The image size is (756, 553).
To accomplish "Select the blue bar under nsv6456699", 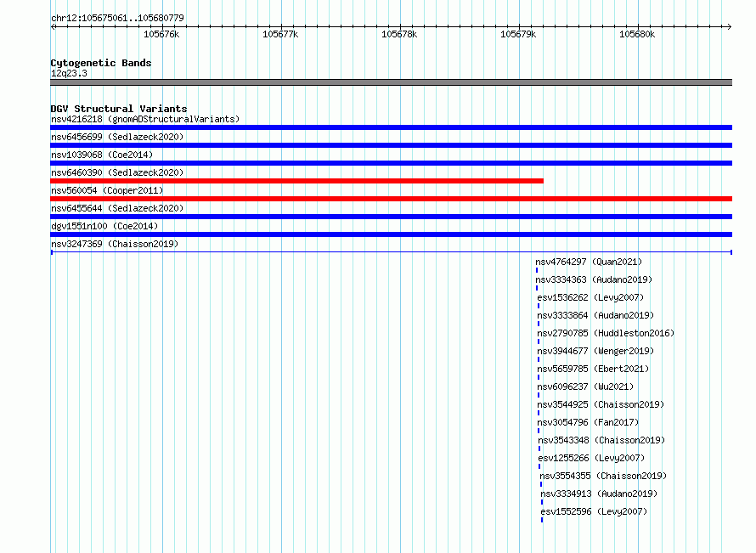I will (391, 145).
